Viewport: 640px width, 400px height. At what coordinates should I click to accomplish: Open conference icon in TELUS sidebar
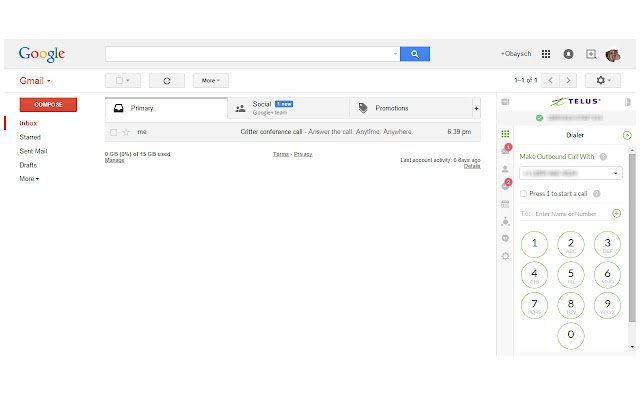click(x=505, y=221)
